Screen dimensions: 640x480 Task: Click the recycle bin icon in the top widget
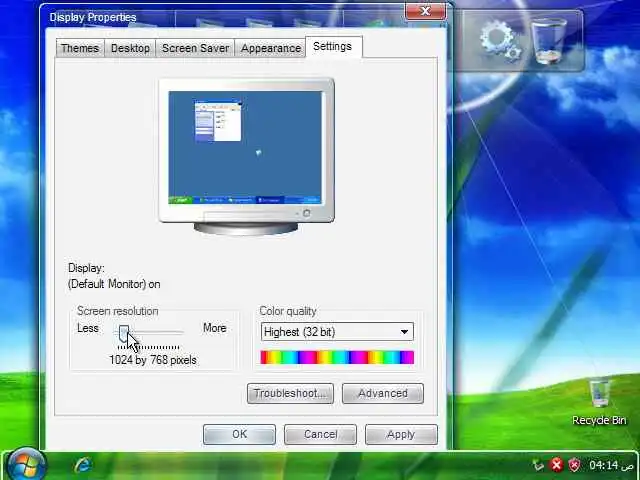[x=549, y=41]
